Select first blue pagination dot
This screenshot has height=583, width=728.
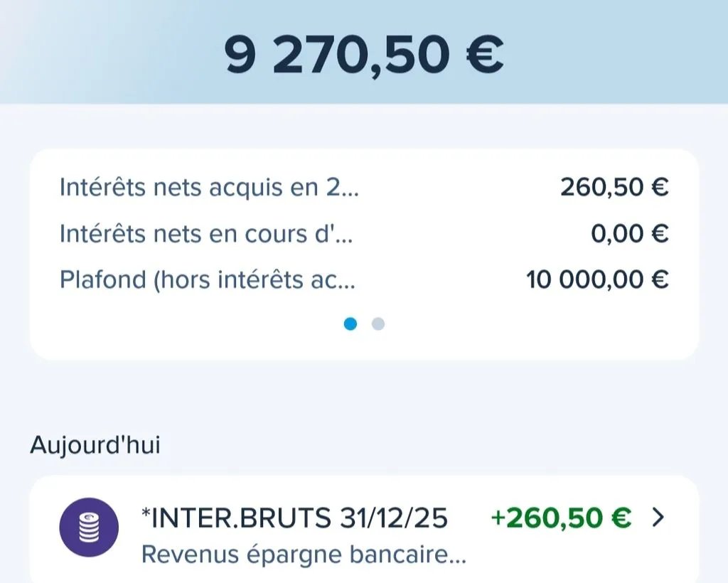(350, 323)
